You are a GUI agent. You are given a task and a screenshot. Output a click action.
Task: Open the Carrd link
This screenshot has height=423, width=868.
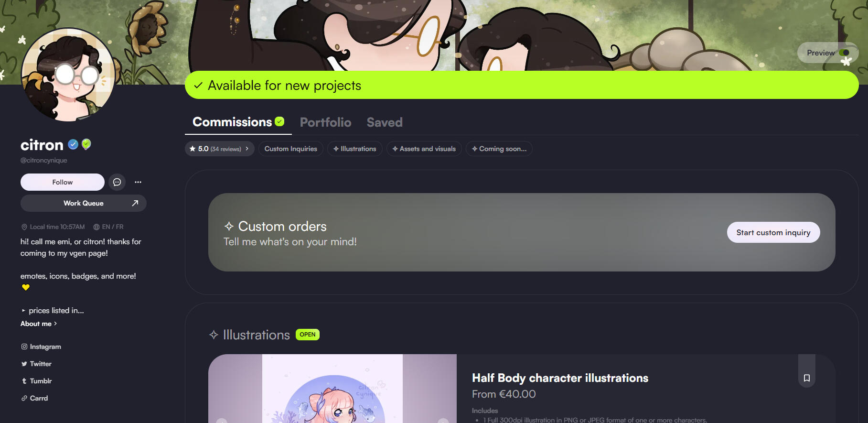[x=34, y=398]
